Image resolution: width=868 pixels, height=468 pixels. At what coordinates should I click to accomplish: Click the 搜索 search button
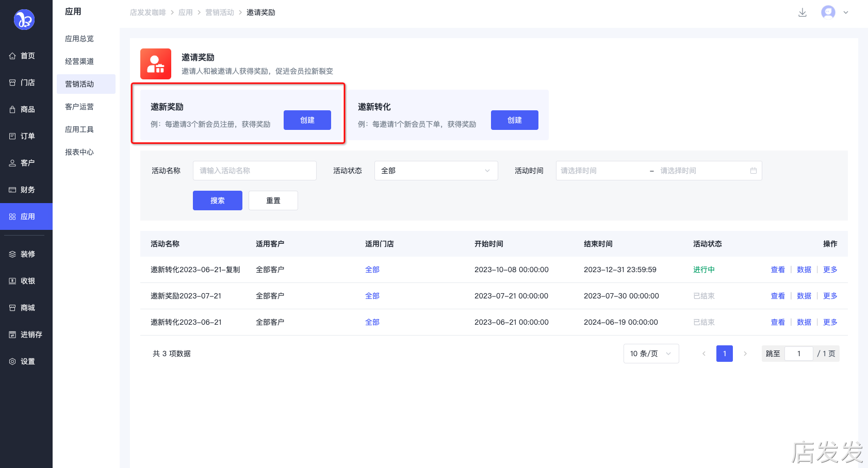point(218,200)
